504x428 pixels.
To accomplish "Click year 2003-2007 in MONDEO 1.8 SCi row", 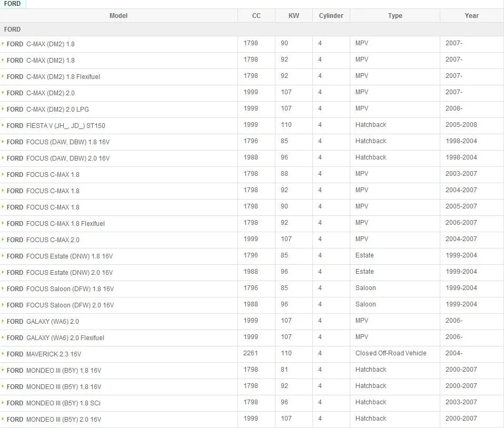I will [x=461, y=402].
